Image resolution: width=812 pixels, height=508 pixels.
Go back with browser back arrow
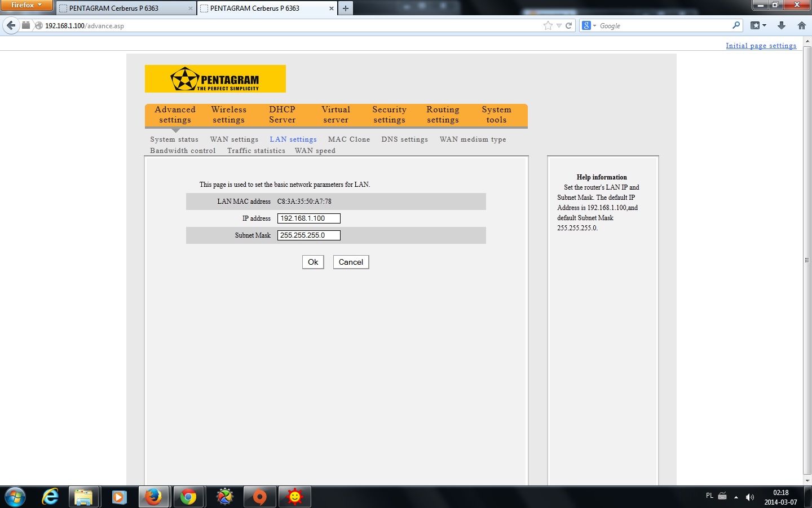11,25
